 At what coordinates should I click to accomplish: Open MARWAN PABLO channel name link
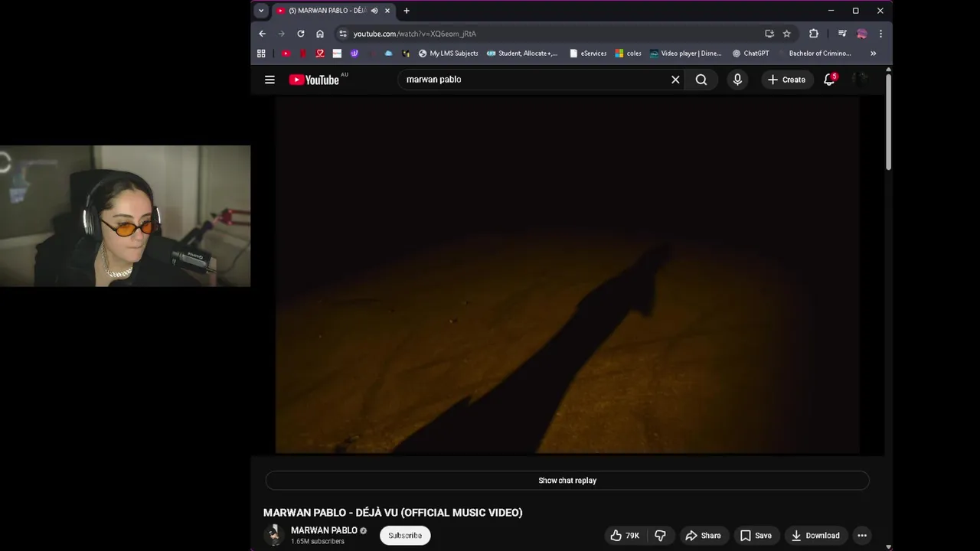[x=324, y=530]
